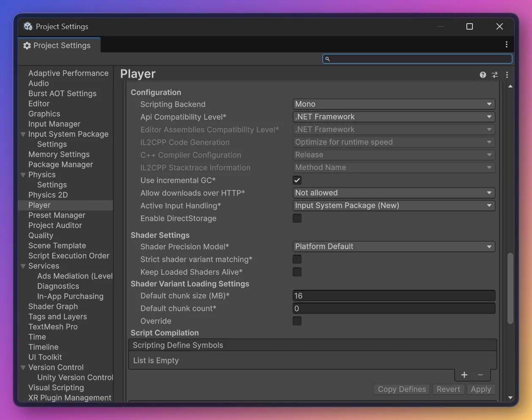532x420 pixels.
Task: Select Scene Template category
Action: [x=57, y=245]
